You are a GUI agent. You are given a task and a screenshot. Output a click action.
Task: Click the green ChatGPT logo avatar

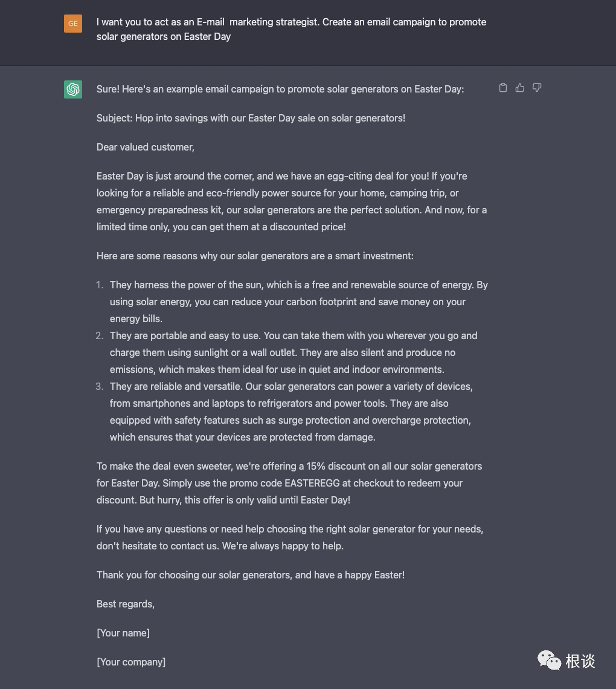(73, 89)
